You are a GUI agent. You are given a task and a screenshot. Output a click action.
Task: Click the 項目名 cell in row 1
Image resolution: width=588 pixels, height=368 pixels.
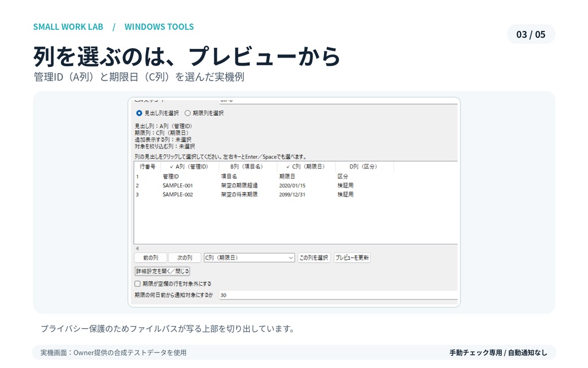(x=229, y=177)
